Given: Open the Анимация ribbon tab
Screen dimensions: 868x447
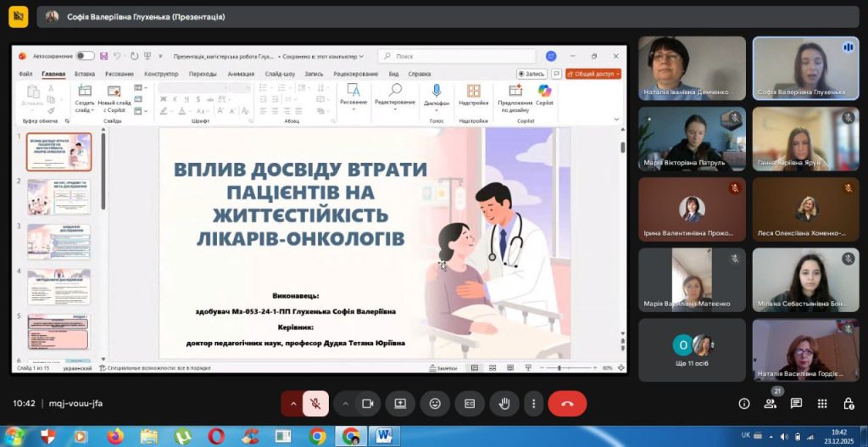Looking at the screenshot, I should 241,74.
